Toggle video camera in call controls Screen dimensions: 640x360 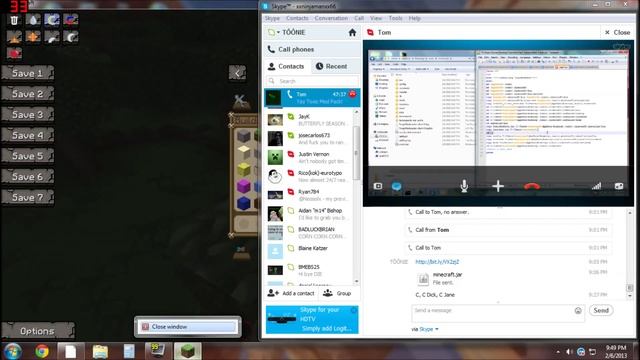(378, 186)
